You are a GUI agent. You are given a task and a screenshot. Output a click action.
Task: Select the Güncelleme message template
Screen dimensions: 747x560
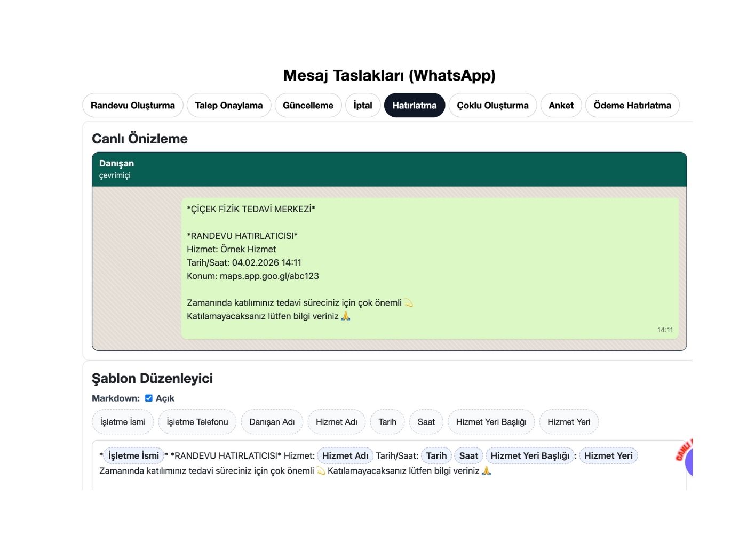tap(308, 105)
